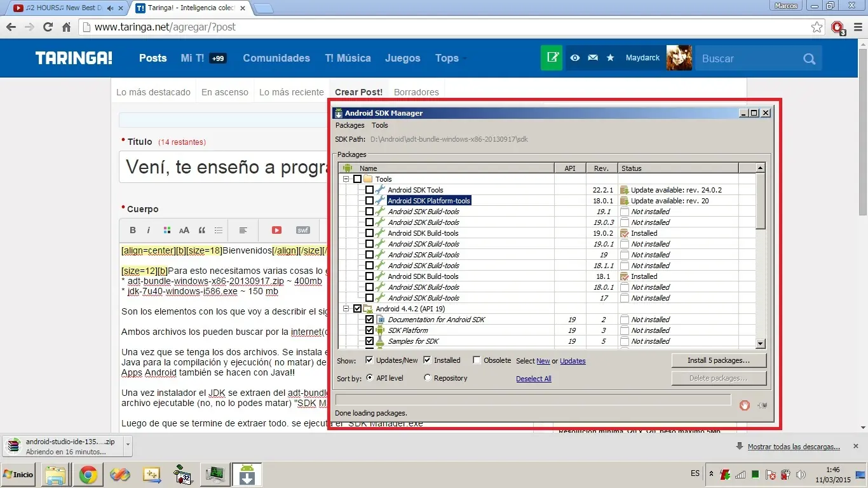This screenshot has height=488, width=868.
Task: Switch to the Borradores tab
Action: coord(416,92)
